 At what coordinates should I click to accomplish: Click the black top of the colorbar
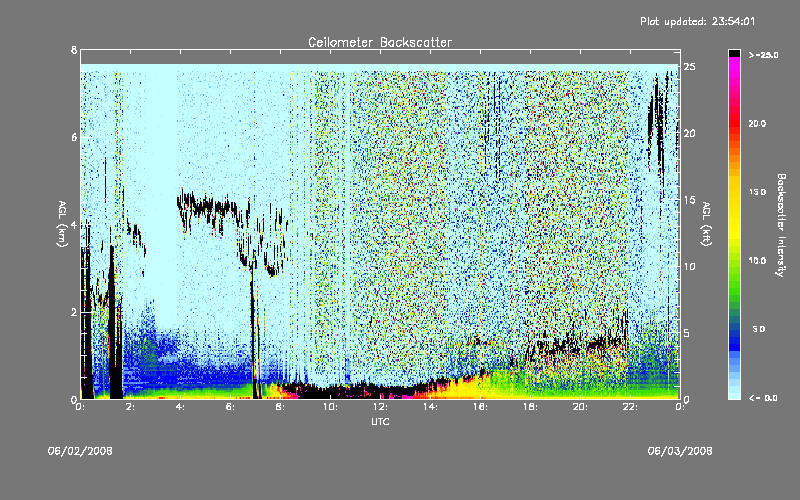tap(734, 53)
